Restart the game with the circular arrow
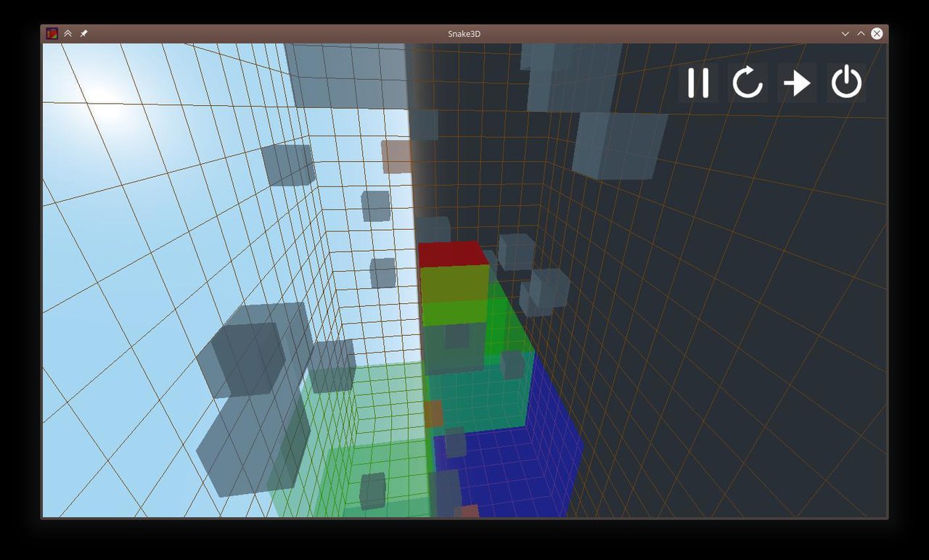The height and width of the screenshot is (560, 929). coord(747,83)
